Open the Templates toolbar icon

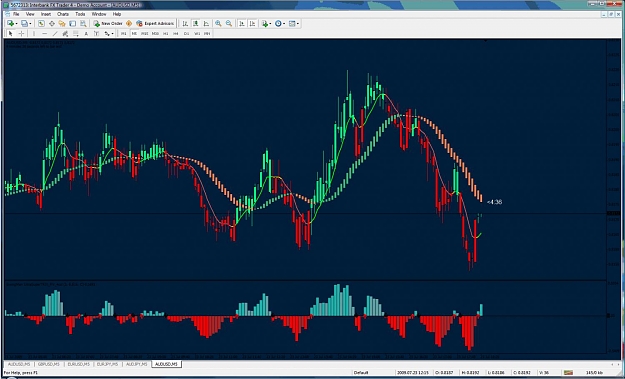[292, 24]
